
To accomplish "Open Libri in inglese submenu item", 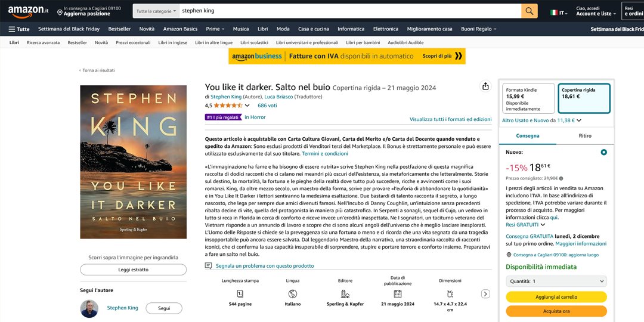I will coord(172,43).
